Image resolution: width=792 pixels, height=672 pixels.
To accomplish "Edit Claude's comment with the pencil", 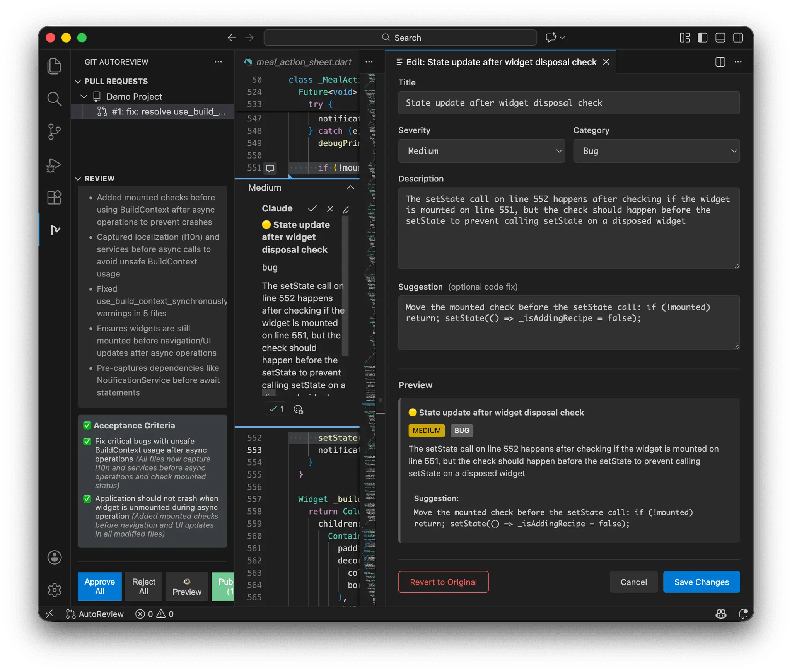I will click(x=346, y=209).
